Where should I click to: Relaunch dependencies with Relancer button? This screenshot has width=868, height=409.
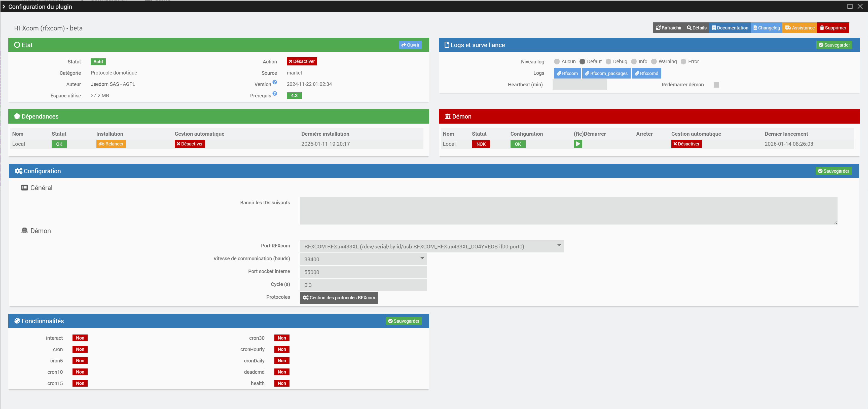[x=111, y=144]
